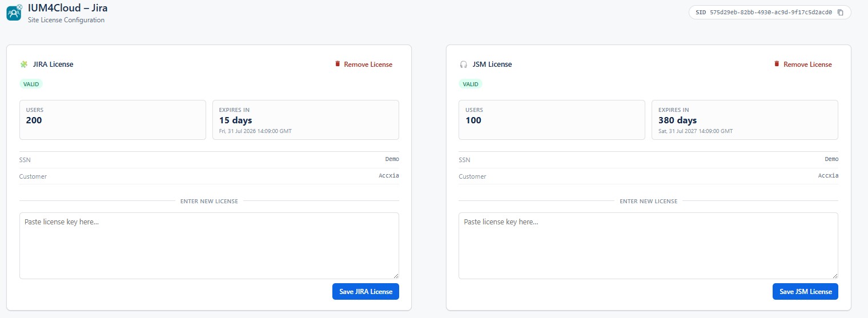This screenshot has height=318, width=868.
Task: Select the JSM users value 100
Action: (x=473, y=120)
